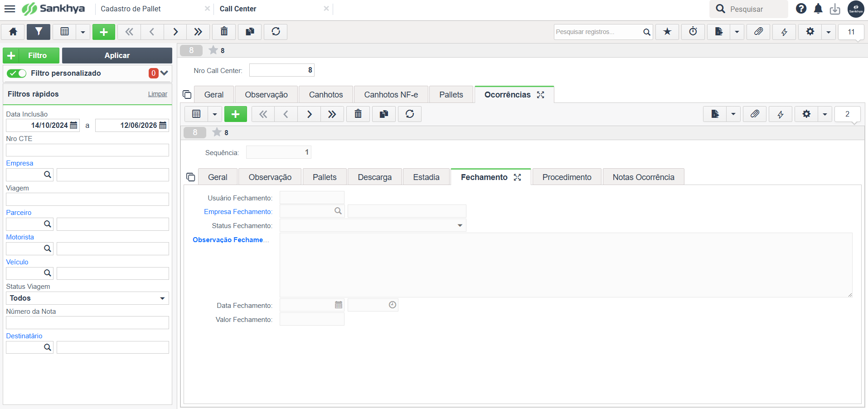Open Sankhya user profile avatar
The width and height of the screenshot is (868, 409).
pyautogui.click(x=856, y=9)
